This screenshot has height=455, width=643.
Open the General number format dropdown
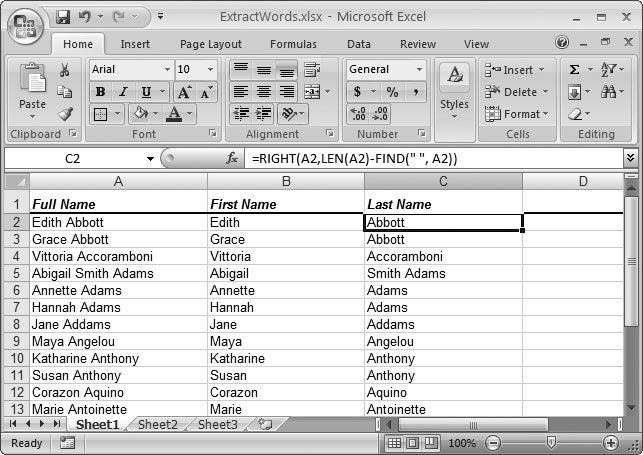coord(419,69)
